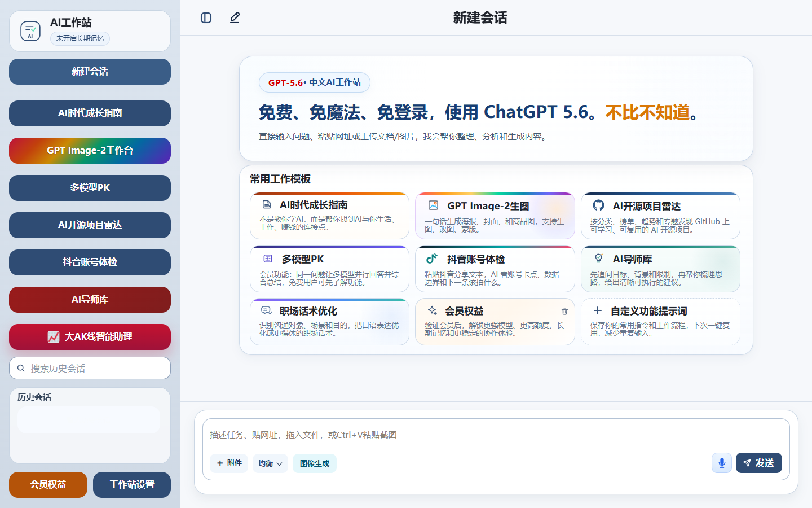Viewport: 812px width, 508px height.
Task: Click the list icon on 多模型PK card
Action: [268, 259]
